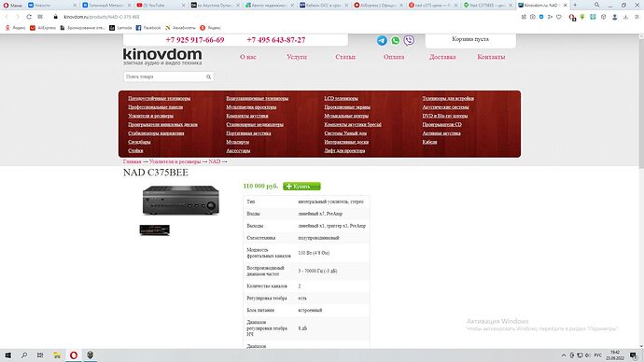Open the Проигрыватели CD category

(441, 124)
